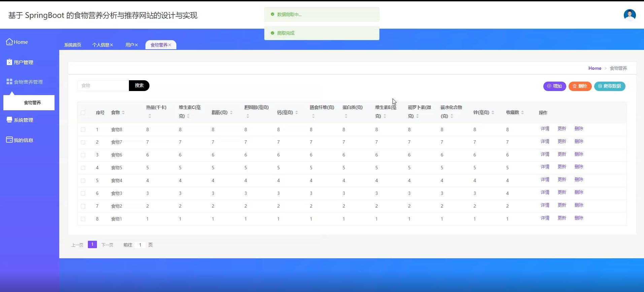Click 删除 link for 食物6
The image size is (644, 292).
coord(579,154)
